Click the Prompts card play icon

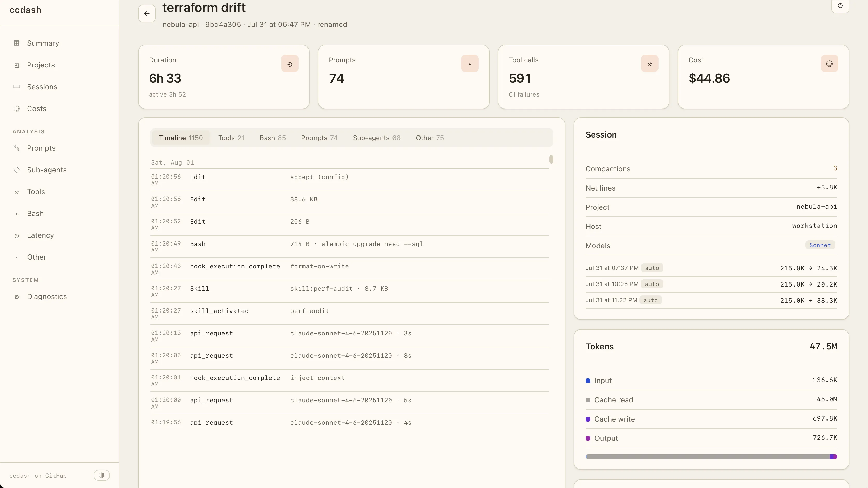click(x=470, y=64)
